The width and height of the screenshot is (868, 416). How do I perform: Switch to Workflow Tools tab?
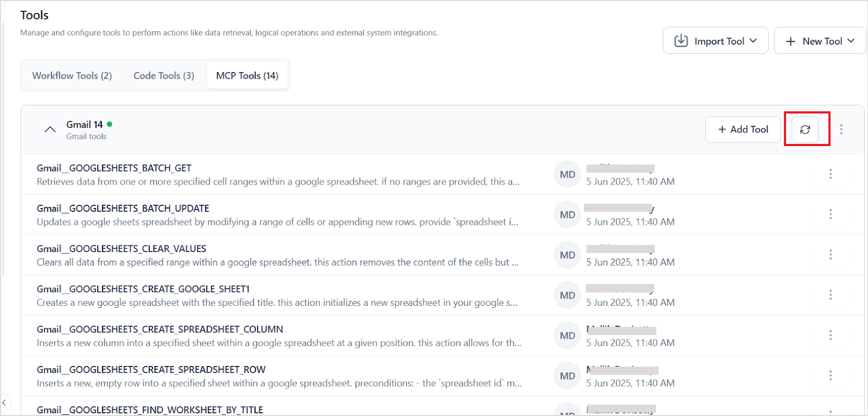[72, 75]
